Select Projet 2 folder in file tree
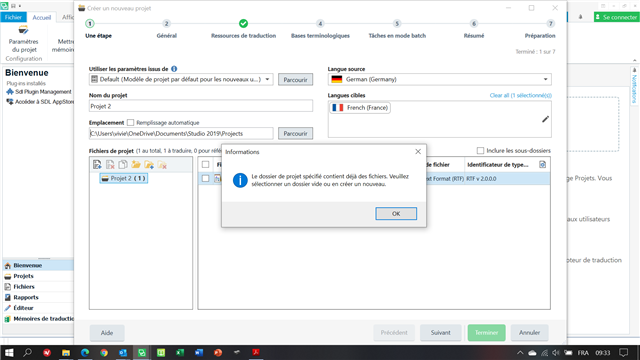 coord(124,178)
